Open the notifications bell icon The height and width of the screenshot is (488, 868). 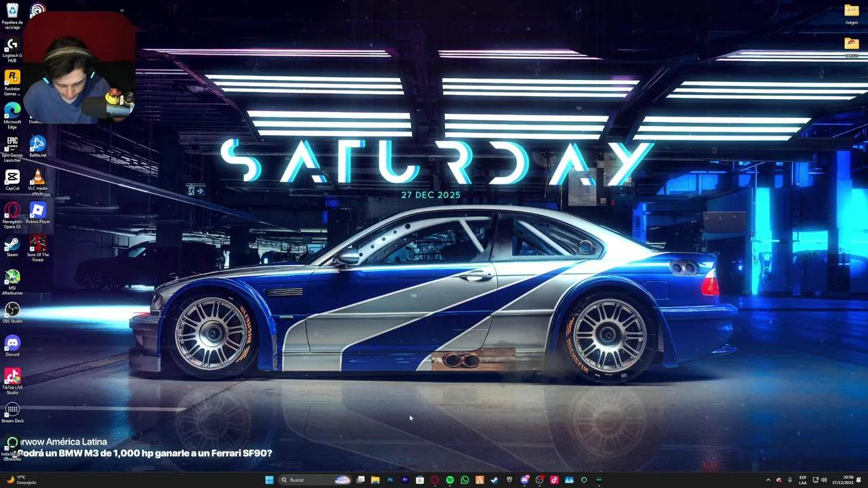[859, 480]
